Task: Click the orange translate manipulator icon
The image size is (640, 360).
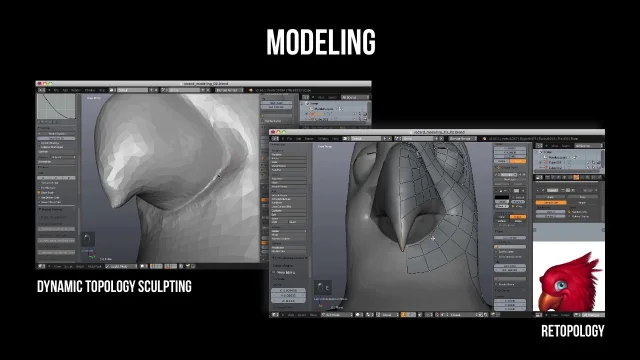Action: pos(403,315)
